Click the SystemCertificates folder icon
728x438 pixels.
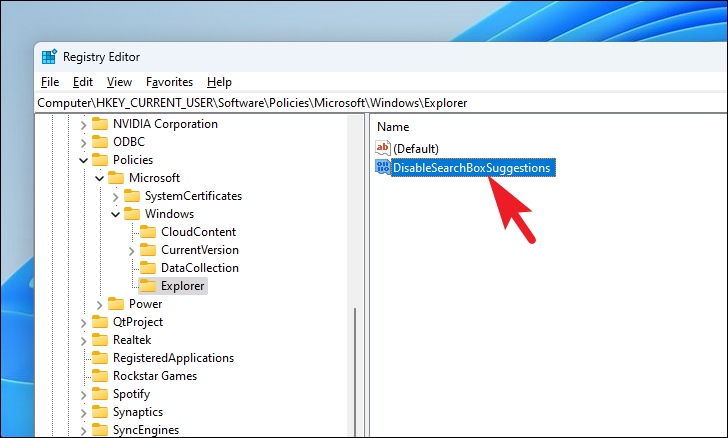[x=132, y=196]
